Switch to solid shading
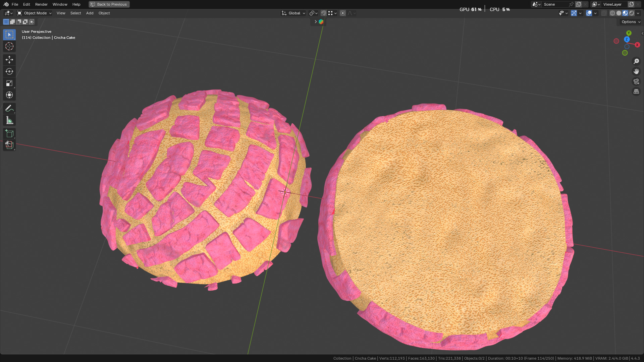 click(x=619, y=13)
